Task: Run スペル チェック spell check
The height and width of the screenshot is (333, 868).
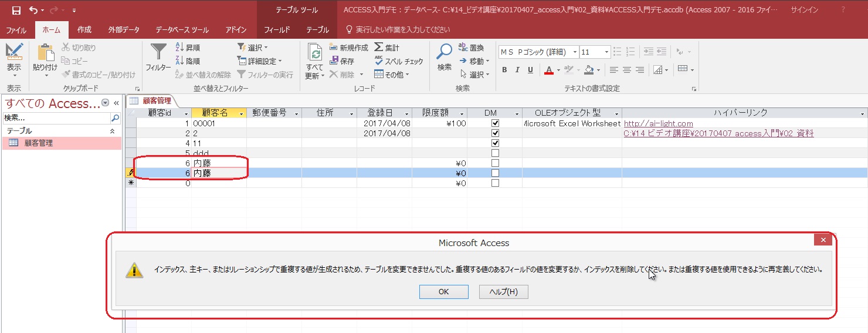Action: (x=398, y=61)
